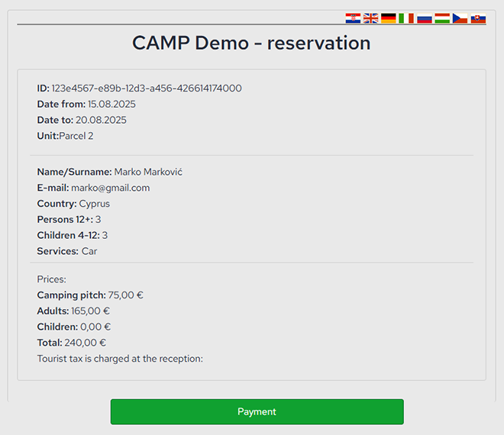Viewport: 504px width, 435px height.
Task: Click the Country value Cyprus
Action: [95, 204]
